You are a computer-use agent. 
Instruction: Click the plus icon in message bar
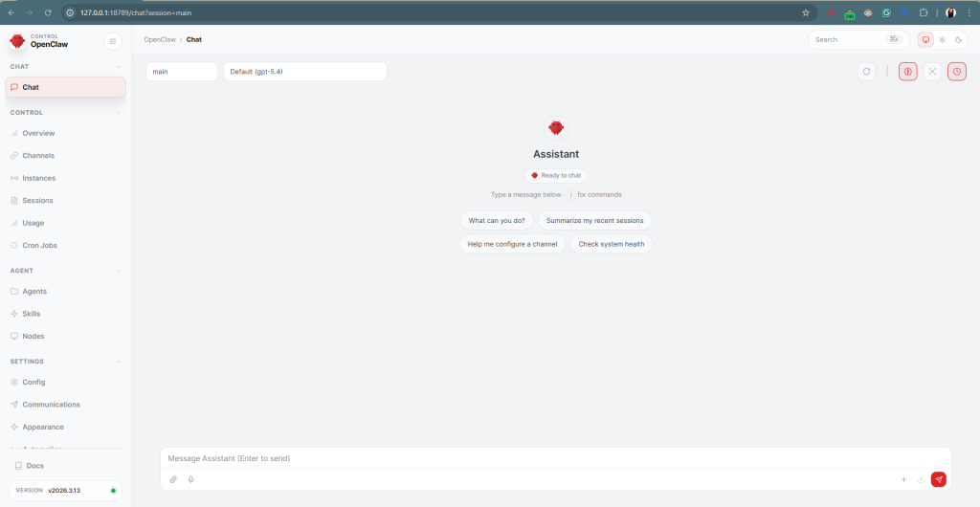[x=903, y=479]
